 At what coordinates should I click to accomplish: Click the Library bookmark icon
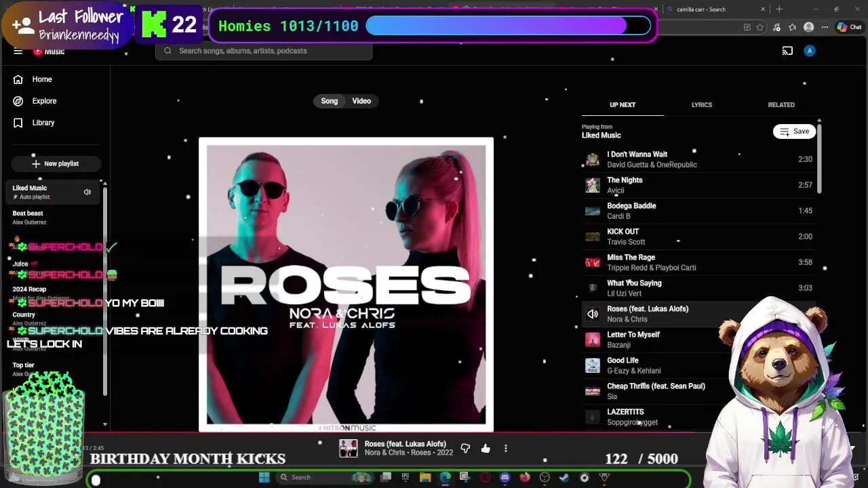18,123
